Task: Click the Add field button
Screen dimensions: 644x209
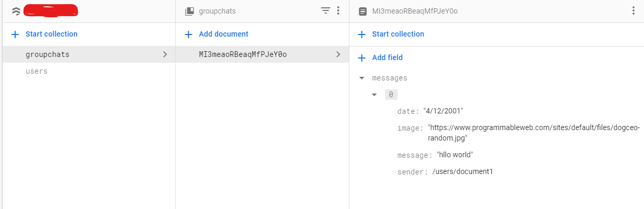Action: pyautogui.click(x=387, y=58)
